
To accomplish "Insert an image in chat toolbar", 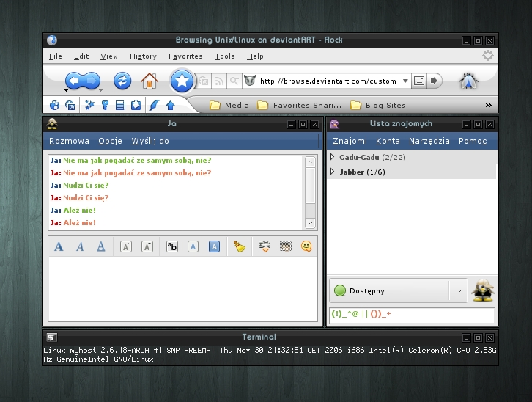I will coord(286,246).
